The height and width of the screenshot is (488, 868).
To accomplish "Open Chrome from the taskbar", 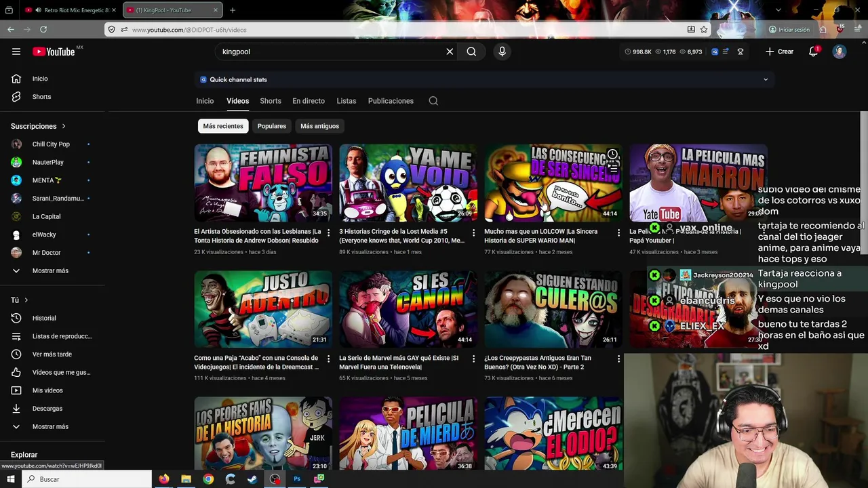I will (x=208, y=479).
